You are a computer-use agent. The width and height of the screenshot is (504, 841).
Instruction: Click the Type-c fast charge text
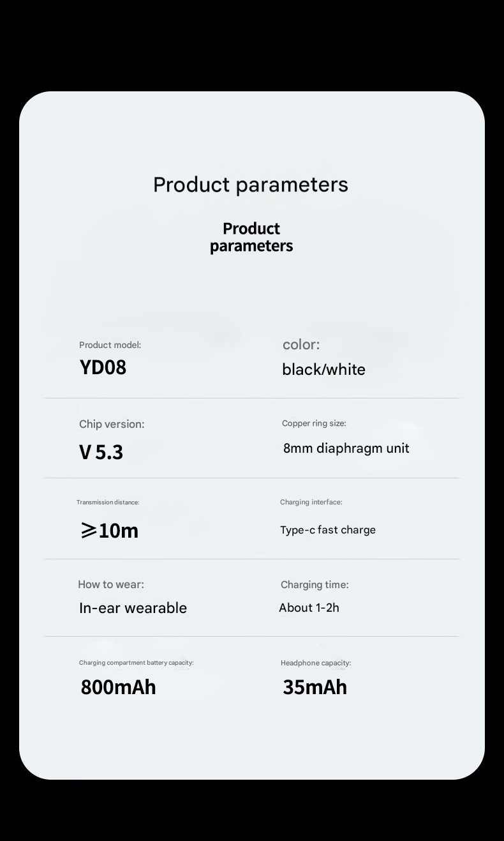328,530
